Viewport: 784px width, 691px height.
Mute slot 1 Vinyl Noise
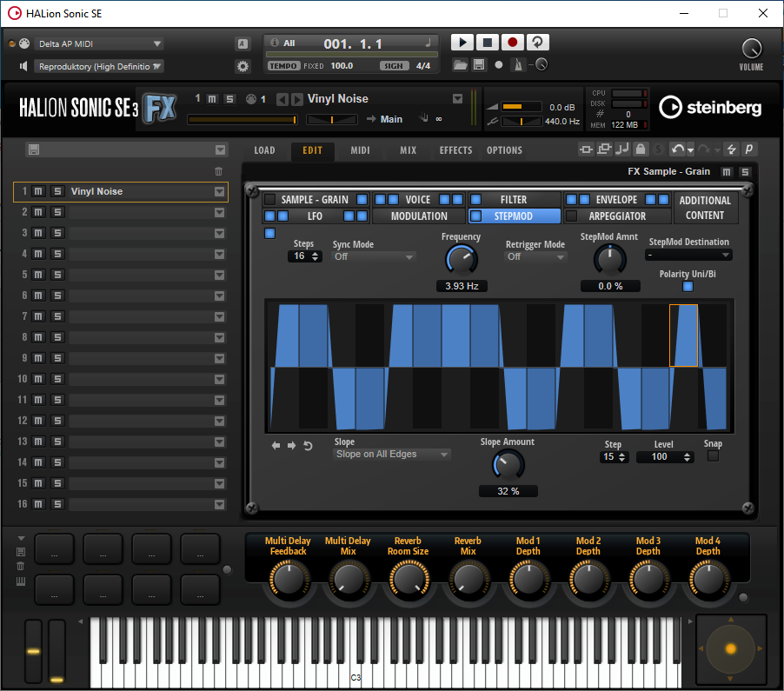click(x=38, y=191)
